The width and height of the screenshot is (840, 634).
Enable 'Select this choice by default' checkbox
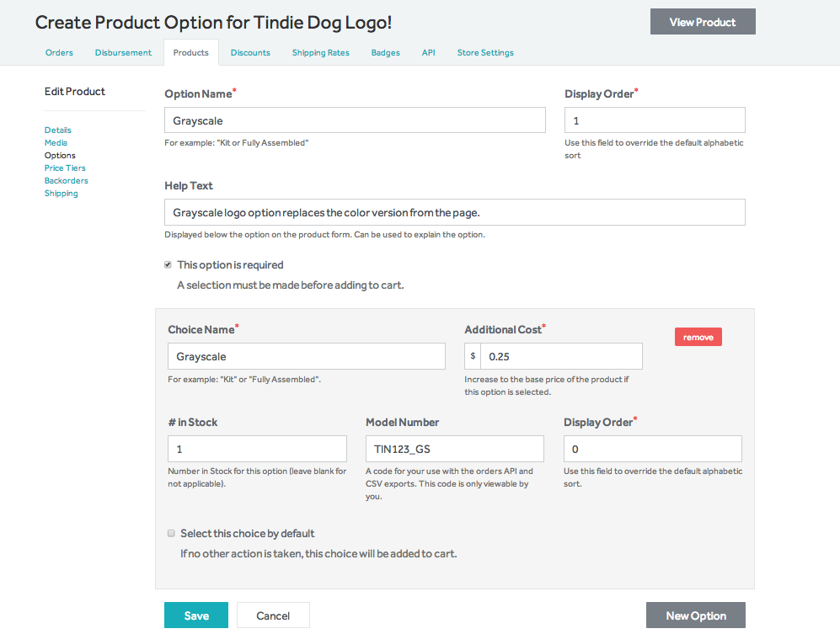[172, 534]
